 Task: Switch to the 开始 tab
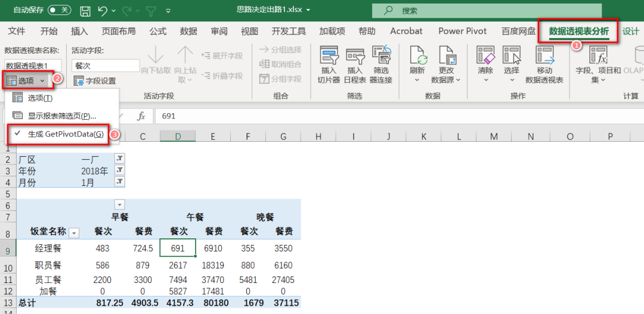(x=49, y=31)
